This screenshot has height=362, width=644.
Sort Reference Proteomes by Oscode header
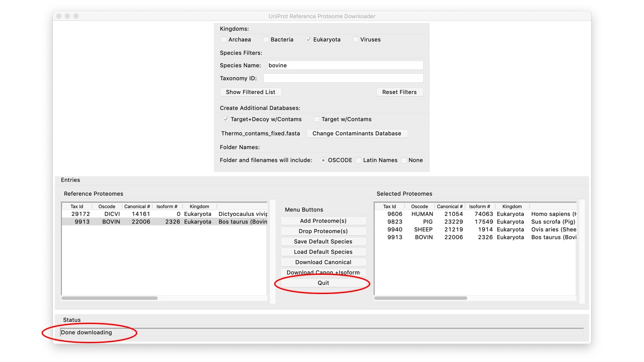[107, 206]
